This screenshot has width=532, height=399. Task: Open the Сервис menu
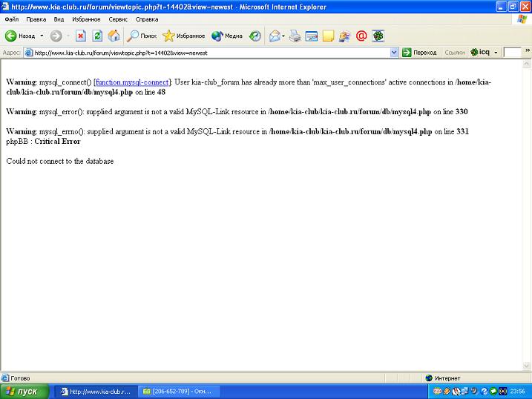point(118,19)
